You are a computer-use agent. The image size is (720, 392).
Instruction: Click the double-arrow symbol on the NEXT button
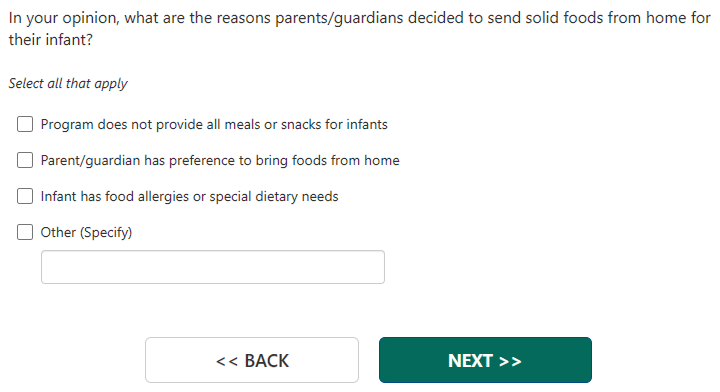(x=510, y=361)
